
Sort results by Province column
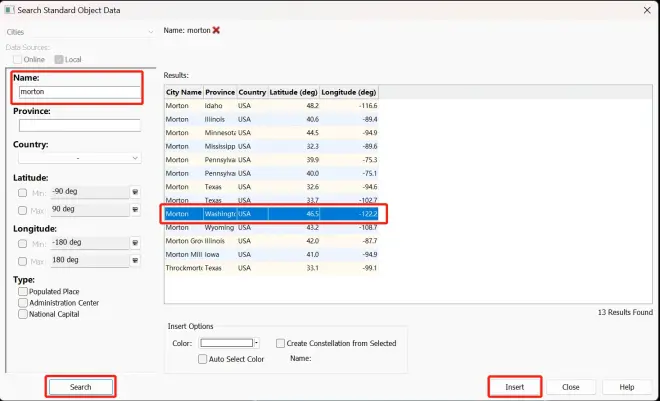[220, 92]
